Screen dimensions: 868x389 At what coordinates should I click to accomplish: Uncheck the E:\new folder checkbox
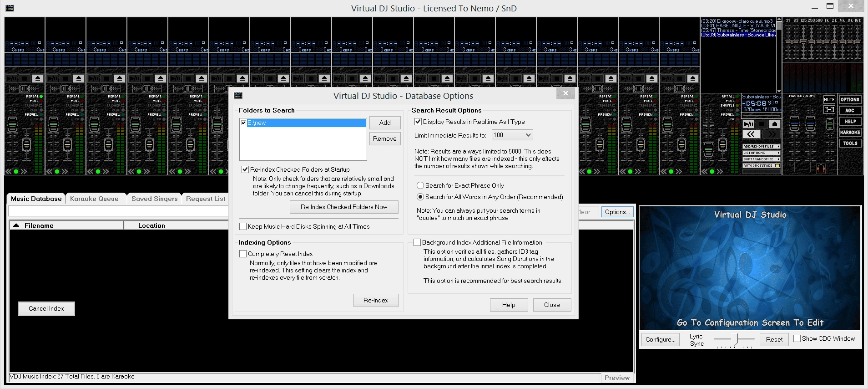244,123
